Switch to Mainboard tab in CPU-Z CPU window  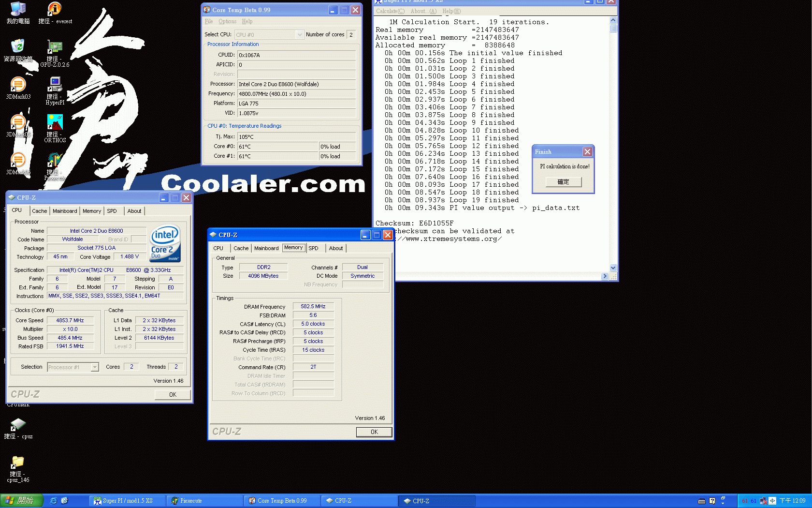(x=65, y=211)
